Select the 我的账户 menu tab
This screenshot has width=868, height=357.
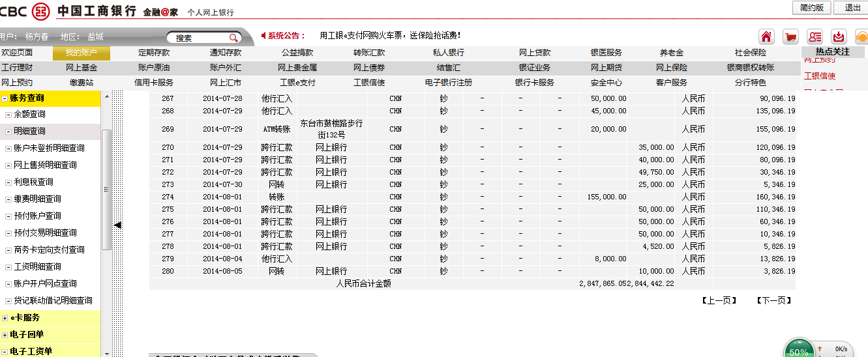[82, 53]
